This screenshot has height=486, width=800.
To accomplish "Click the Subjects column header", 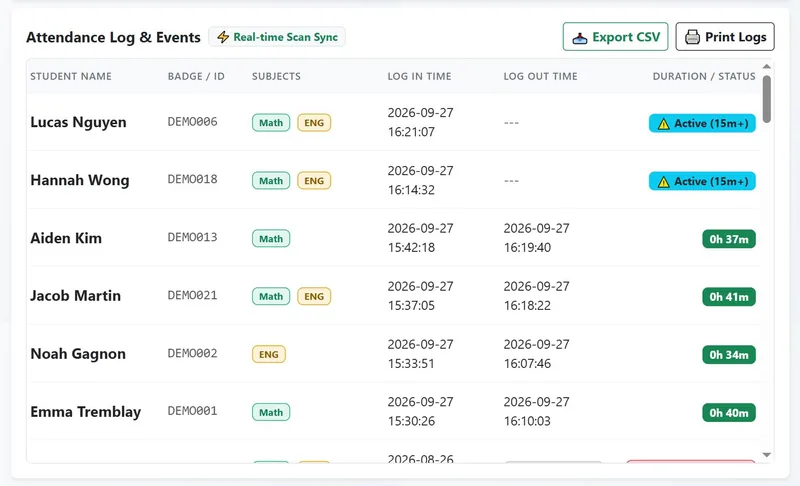I will click(x=277, y=76).
